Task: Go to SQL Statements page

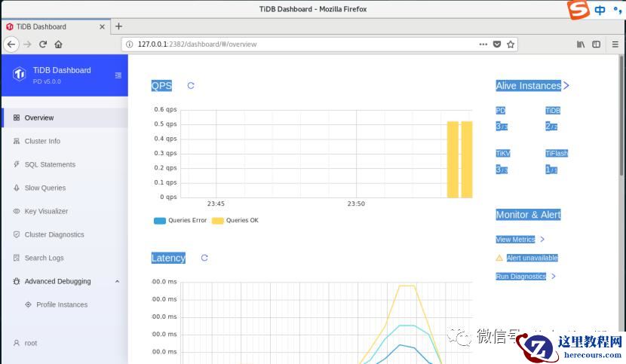Action: click(x=50, y=164)
